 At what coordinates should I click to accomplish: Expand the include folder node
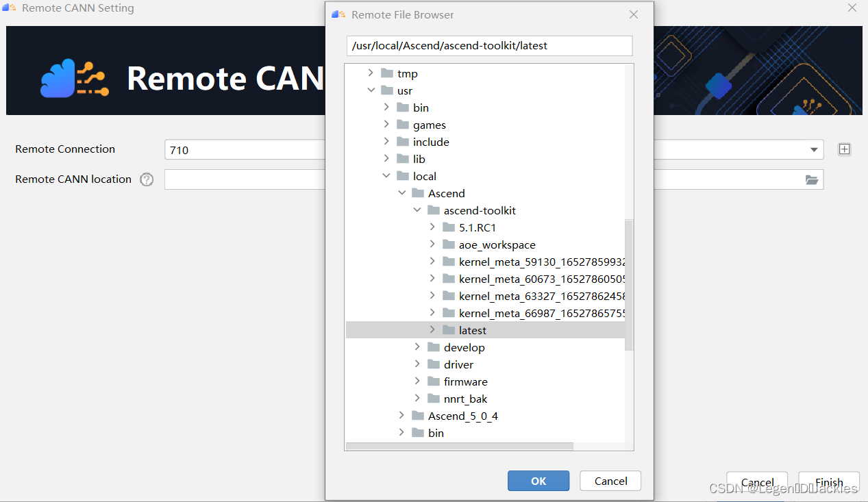pyautogui.click(x=386, y=142)
